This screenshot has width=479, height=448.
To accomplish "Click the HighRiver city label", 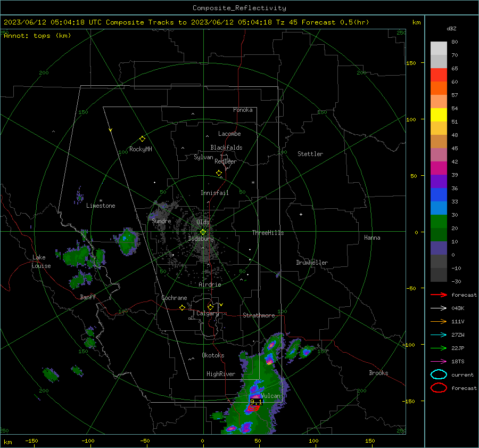I will pyautogui.click(x=221, y=374).
